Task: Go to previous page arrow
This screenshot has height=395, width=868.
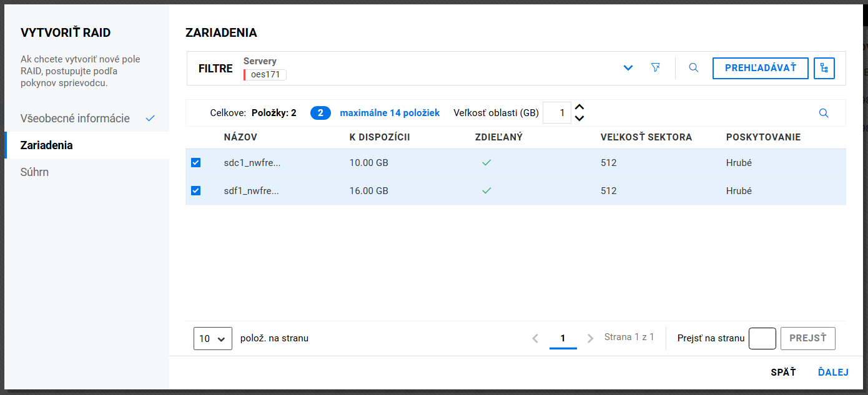Action: [535, 338]
